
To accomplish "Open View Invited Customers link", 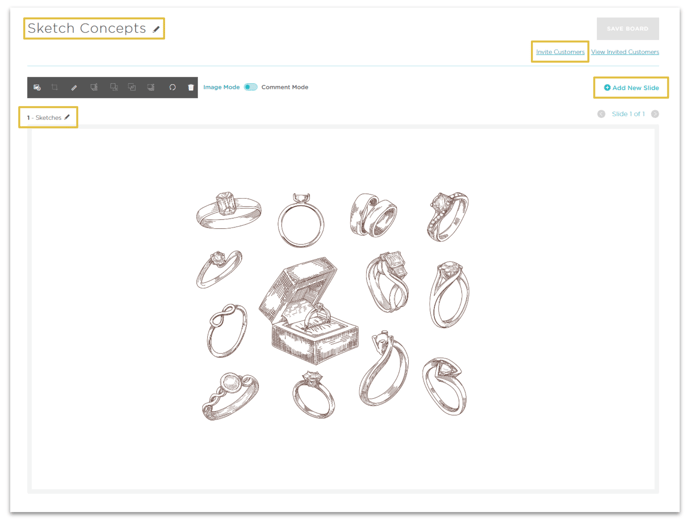I will (625, 52).
